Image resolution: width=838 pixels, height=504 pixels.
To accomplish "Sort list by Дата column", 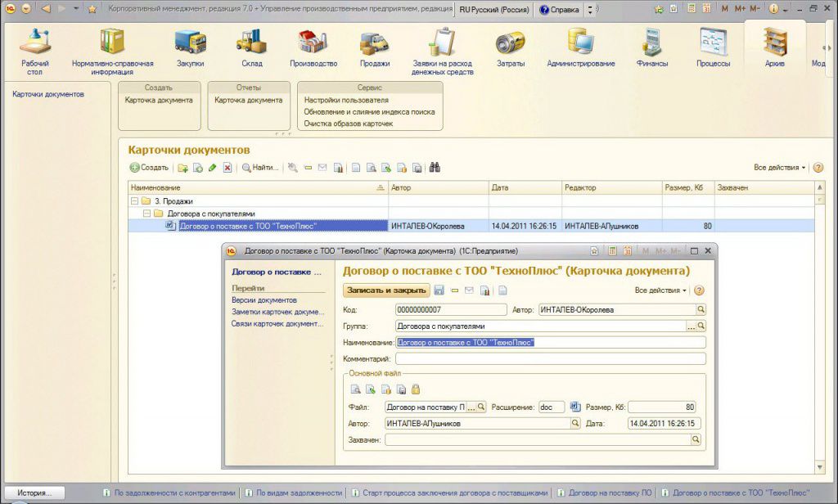I will 525,187.
